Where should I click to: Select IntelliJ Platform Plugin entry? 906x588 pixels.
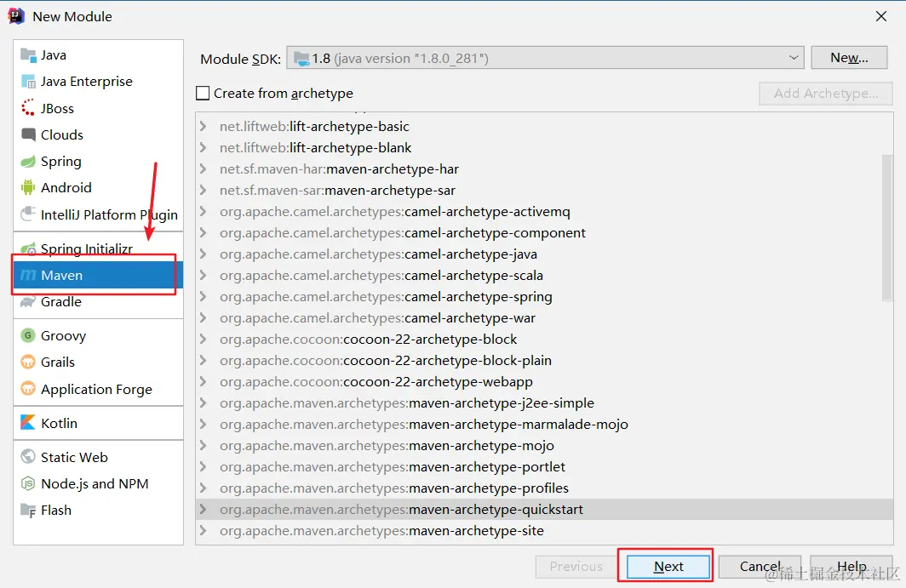coord(98,214)
